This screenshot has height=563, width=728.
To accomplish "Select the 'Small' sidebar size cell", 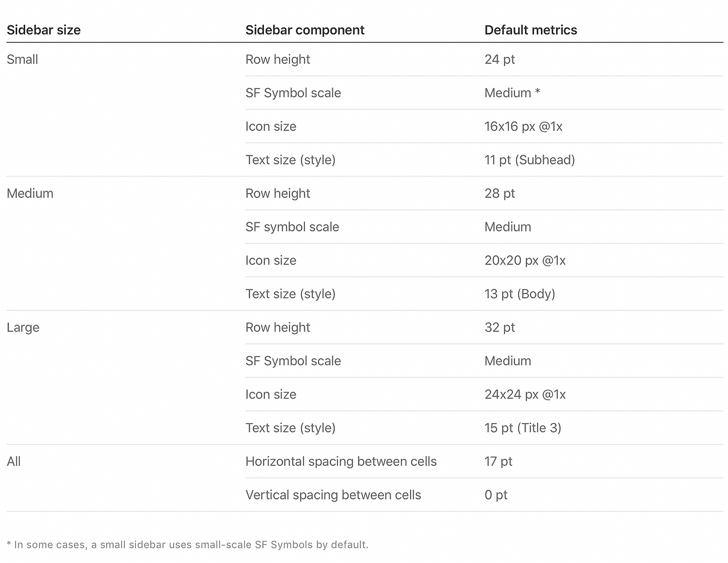I will click(x=23, y=59).
